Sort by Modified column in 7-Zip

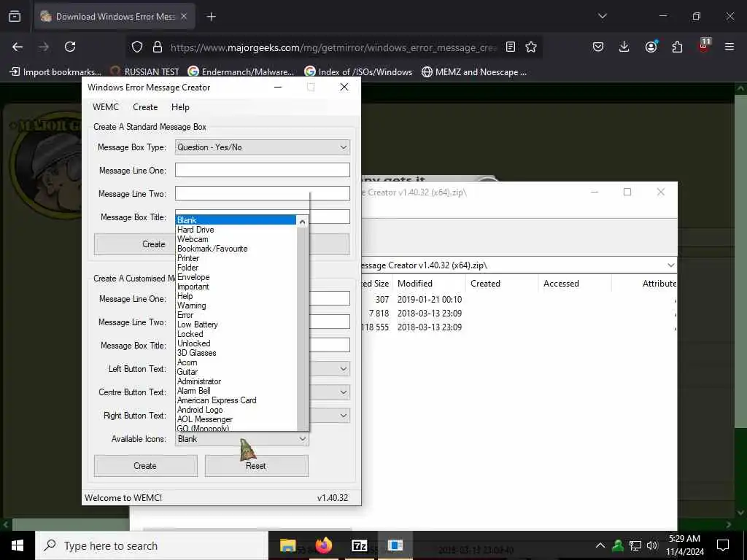(x=428, y=284)
